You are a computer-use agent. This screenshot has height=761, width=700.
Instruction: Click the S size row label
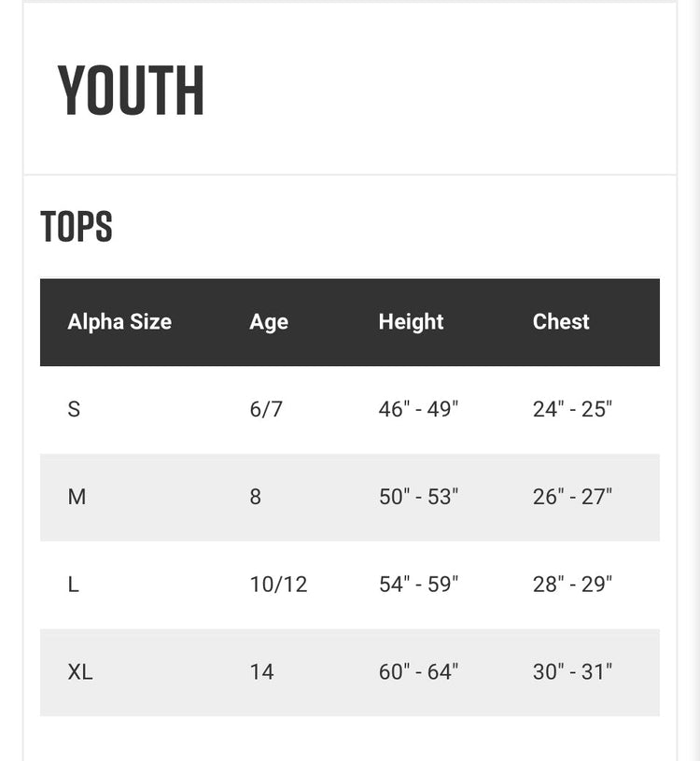coord(74,409)
